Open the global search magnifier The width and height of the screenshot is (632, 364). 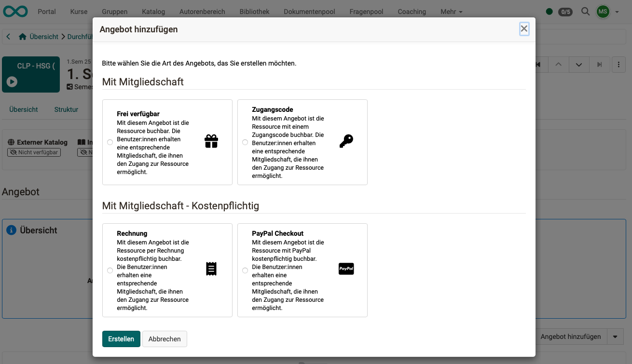point(585,11)
